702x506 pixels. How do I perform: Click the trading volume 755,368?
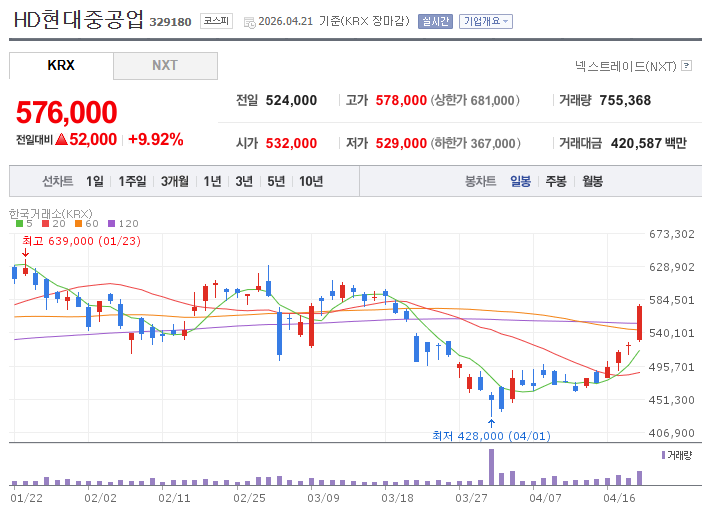625,100
